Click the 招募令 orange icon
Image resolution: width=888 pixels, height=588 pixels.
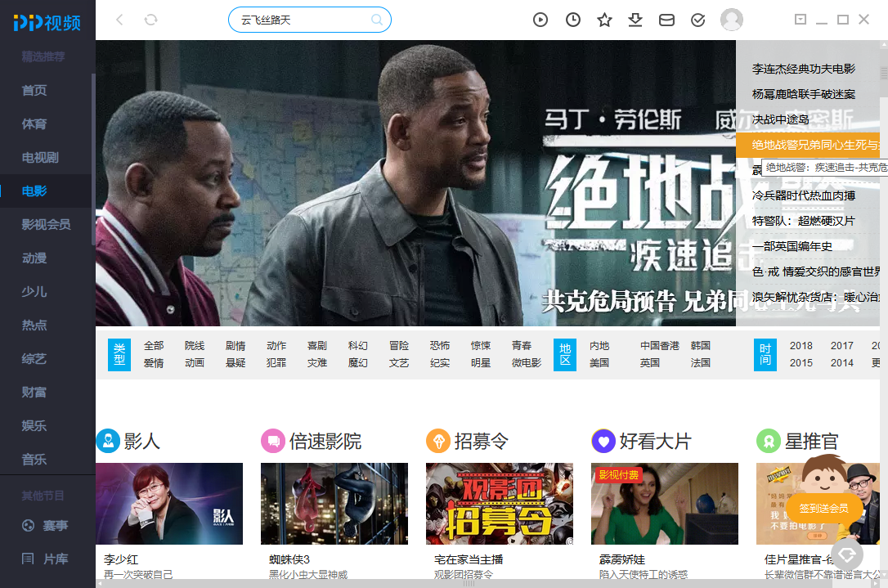(438, 441)
